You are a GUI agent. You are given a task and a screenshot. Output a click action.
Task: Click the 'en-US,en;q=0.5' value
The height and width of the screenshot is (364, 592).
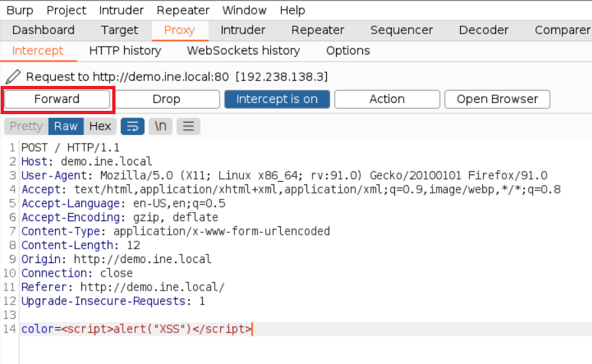pyautogui.click(x=179, y=203)
